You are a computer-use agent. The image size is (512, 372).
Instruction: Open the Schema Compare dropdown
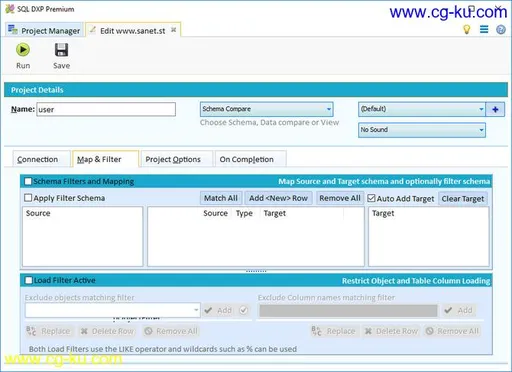tap(267, 109)
